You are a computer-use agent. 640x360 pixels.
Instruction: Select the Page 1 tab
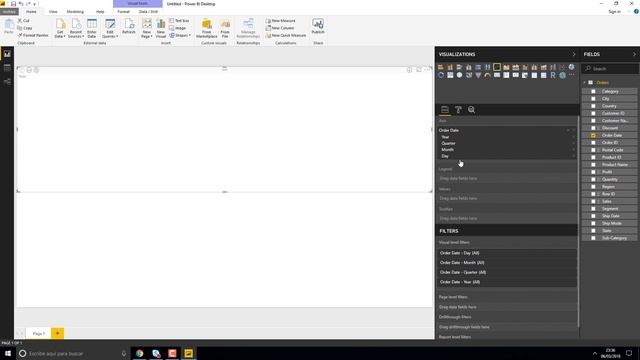pos(39,333)
